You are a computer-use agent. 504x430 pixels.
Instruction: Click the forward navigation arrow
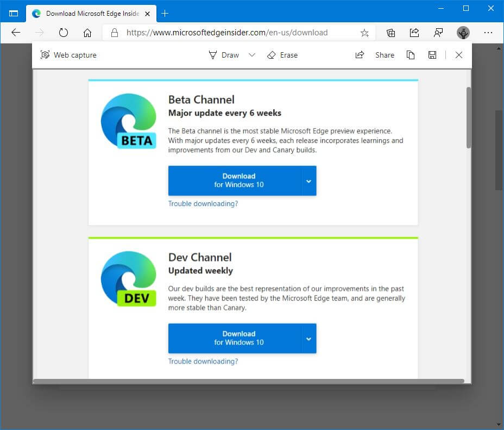(39, 33)
